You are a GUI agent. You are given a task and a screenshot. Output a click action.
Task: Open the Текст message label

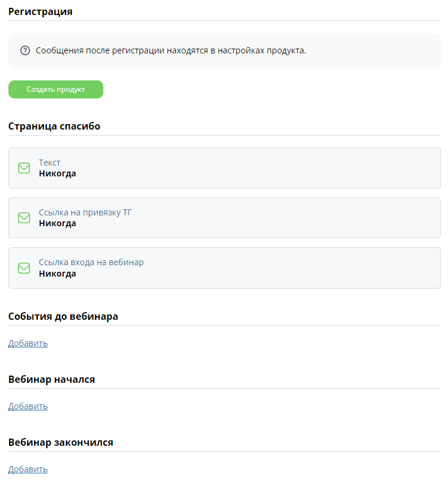49,163
